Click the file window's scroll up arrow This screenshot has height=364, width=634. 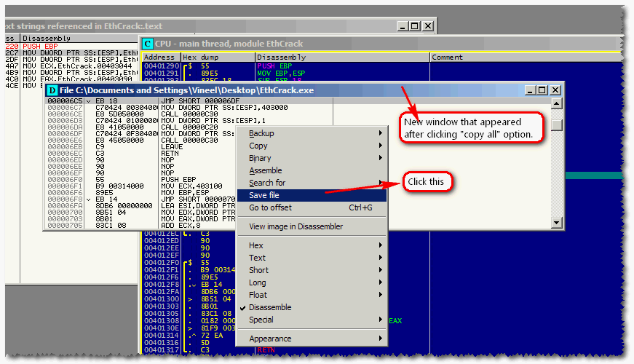pos(557,103)
